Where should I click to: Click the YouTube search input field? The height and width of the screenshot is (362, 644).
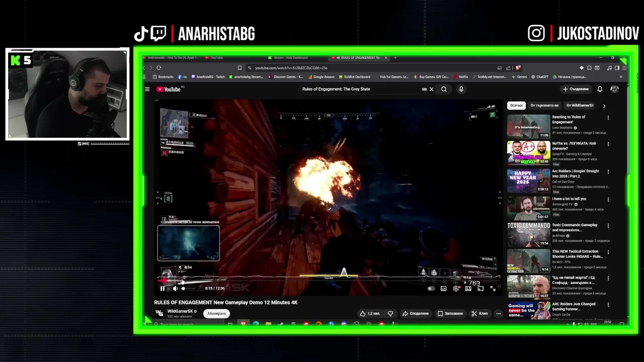[360, 89]
